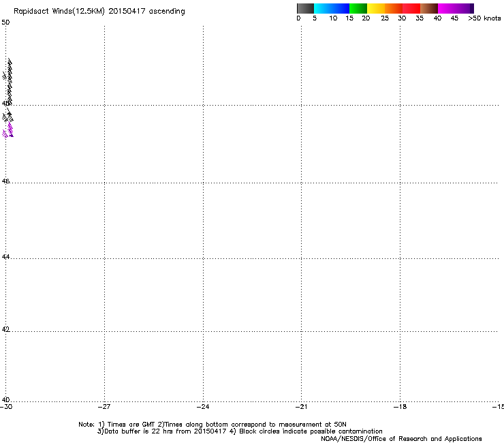The width and height of the screenshot is (504, 443).
Task: Click the title 'Rapidscat Winds(12.5KM) 20150417 ascending'
Action: 99,12
